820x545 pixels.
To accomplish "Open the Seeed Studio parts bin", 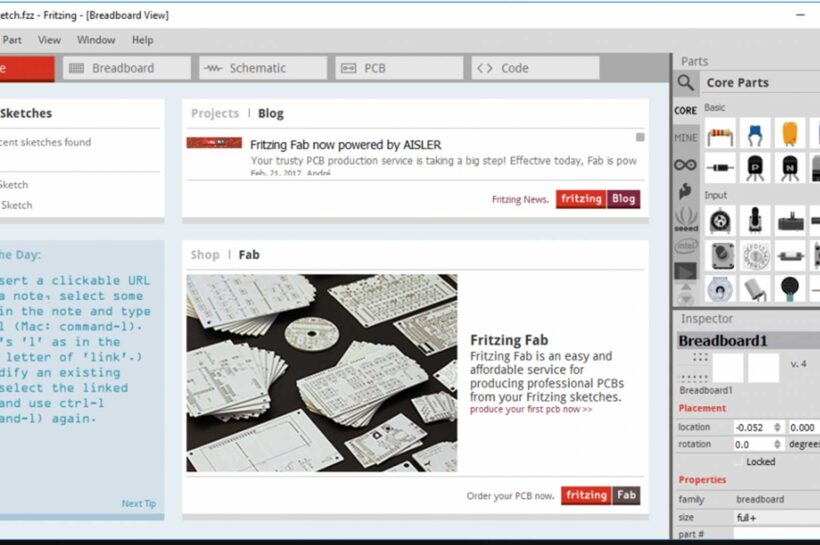I will [685, 217].
